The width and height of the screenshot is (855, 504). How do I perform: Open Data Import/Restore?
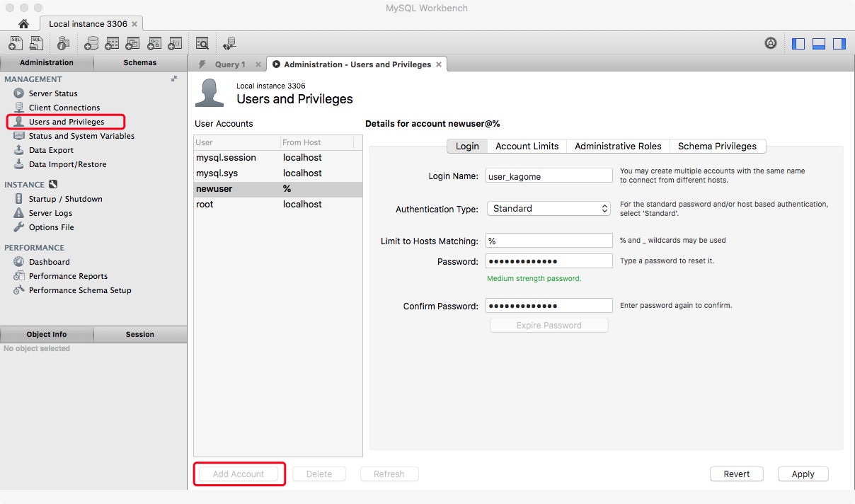click(x=67, y=164)
